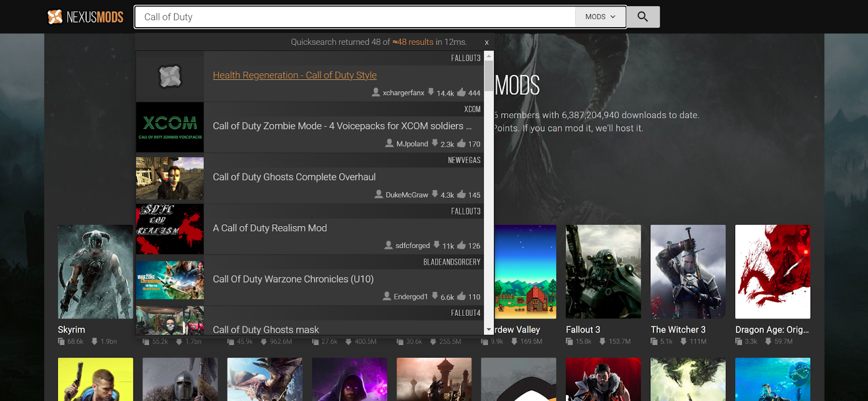Open The Witcher 3 game cover tile
This screenshot has width=868, height=401.
(x=688, y=271)
